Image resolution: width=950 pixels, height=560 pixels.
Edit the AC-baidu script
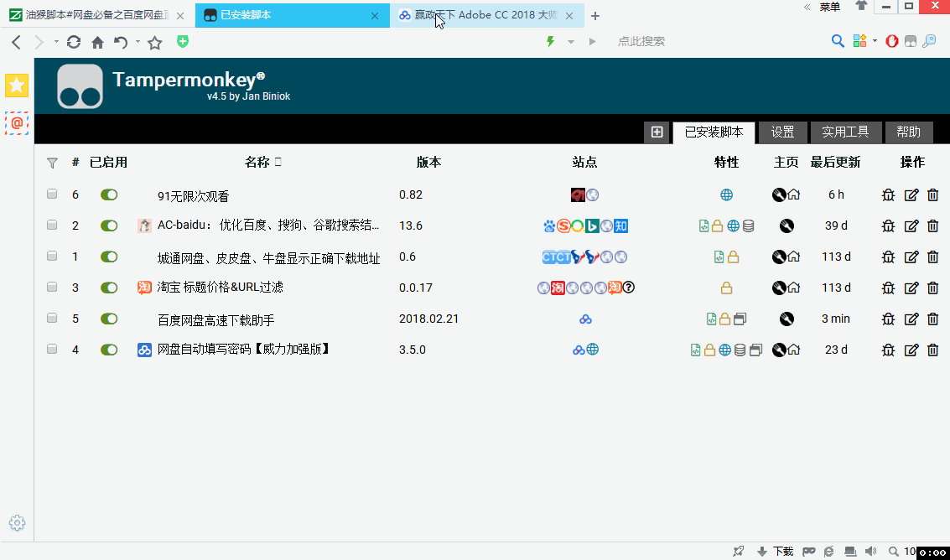click(911, 226)
